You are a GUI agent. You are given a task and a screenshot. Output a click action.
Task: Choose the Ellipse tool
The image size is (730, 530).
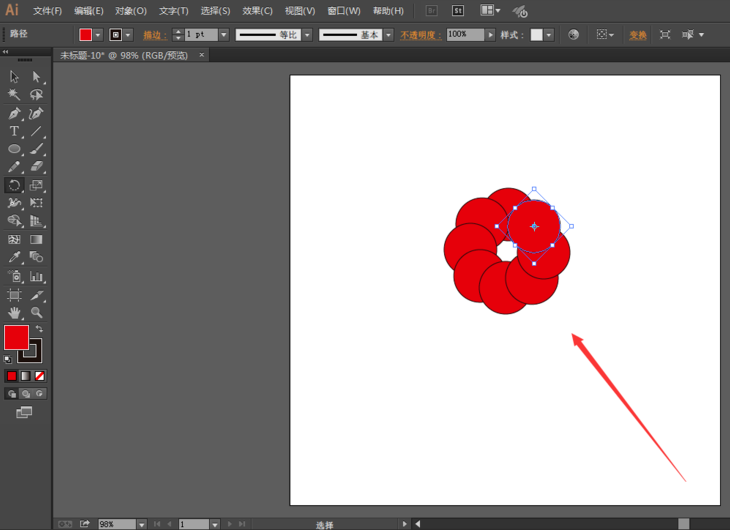point(14,149)
